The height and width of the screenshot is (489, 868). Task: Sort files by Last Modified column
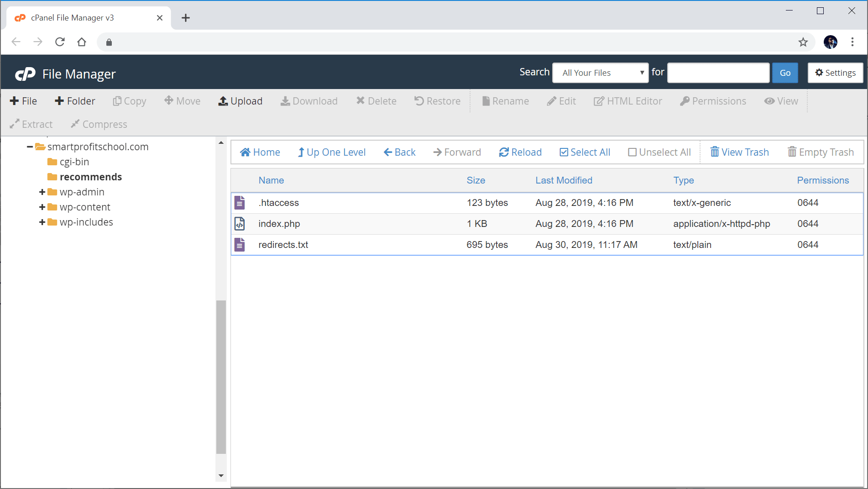[564, 180]
